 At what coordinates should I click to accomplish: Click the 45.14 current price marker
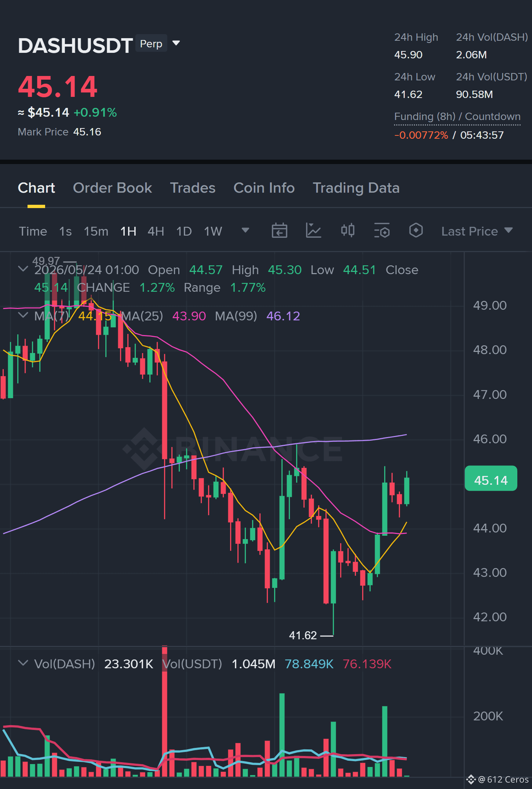click(491, 479)
